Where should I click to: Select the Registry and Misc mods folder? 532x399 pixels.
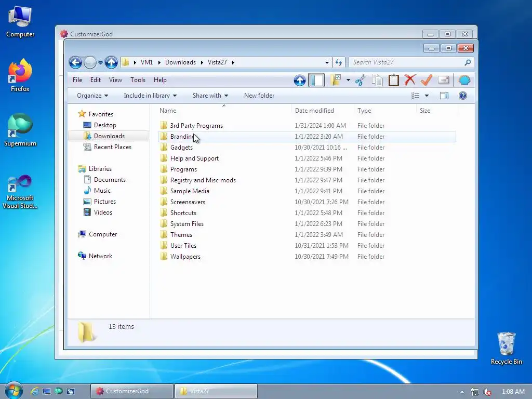click(307, 180)
